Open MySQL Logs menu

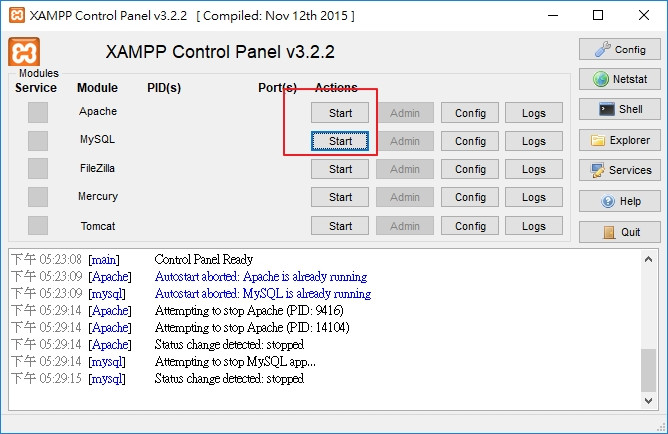coord(534,141)
